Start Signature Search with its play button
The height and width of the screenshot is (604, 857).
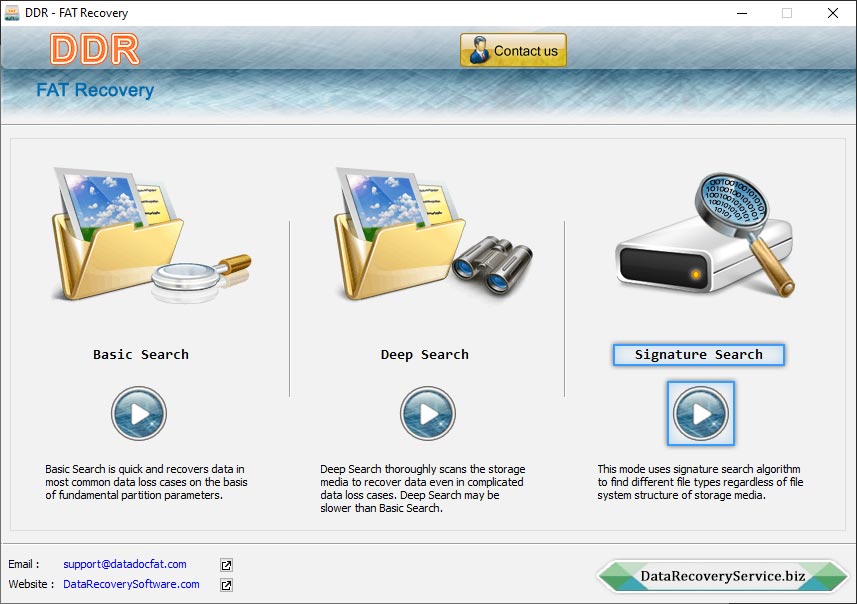(701, 413)
